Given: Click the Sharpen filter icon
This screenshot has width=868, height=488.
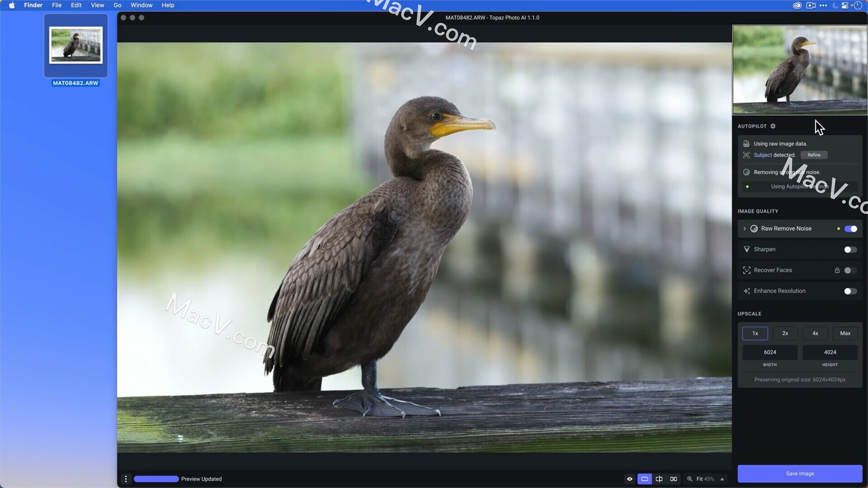Looking at the screenshot, I should (x=746, y=249).
